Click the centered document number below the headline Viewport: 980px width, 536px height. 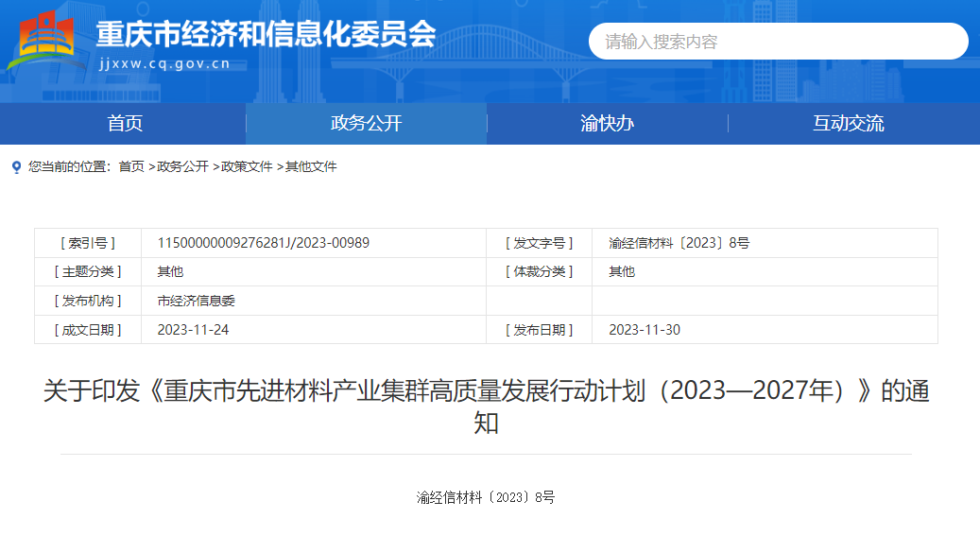(x=486, y=497)
